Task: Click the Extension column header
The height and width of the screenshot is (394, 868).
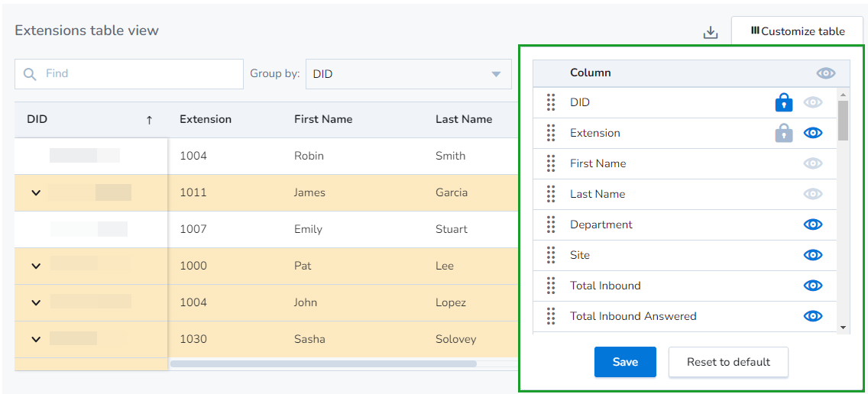Action: click(x=206, y=119)
